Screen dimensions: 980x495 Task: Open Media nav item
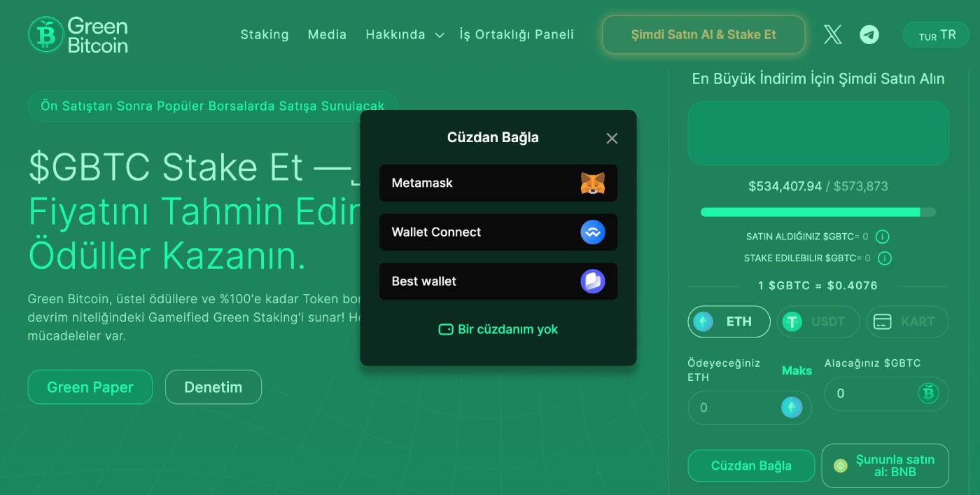(327, 34)
